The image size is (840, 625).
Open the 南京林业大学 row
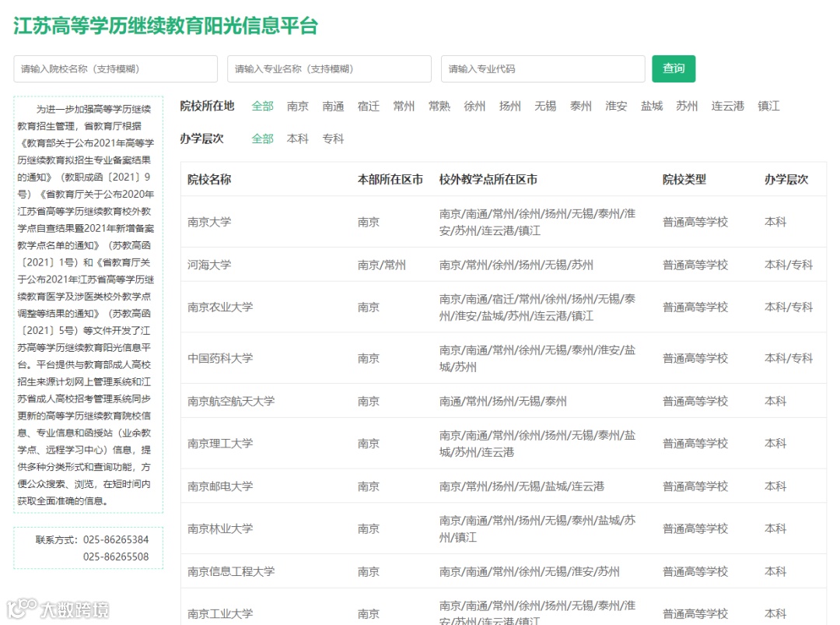(503, 528)
